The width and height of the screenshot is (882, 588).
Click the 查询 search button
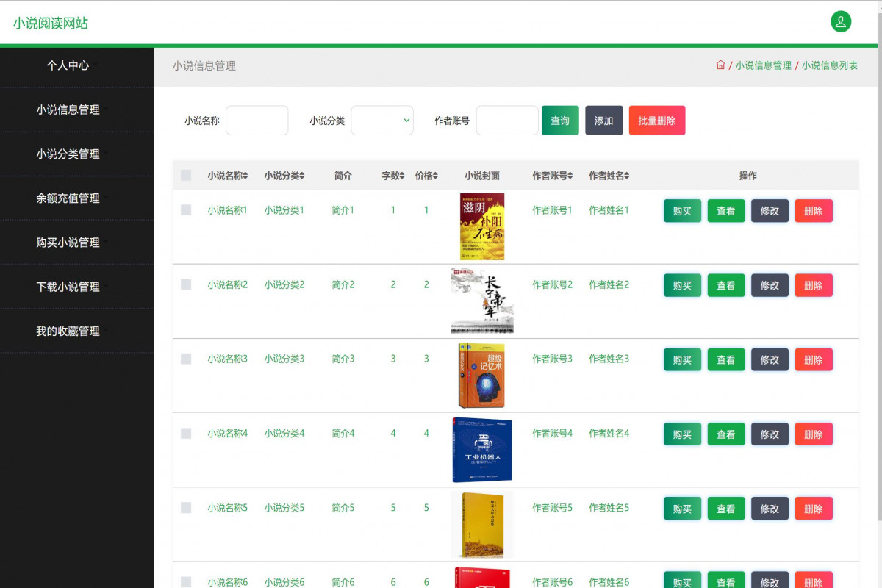(x=560, y=120)
